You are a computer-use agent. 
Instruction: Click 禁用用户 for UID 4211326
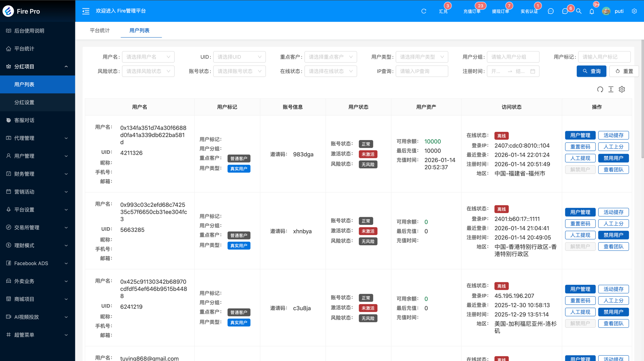point(613,158)
